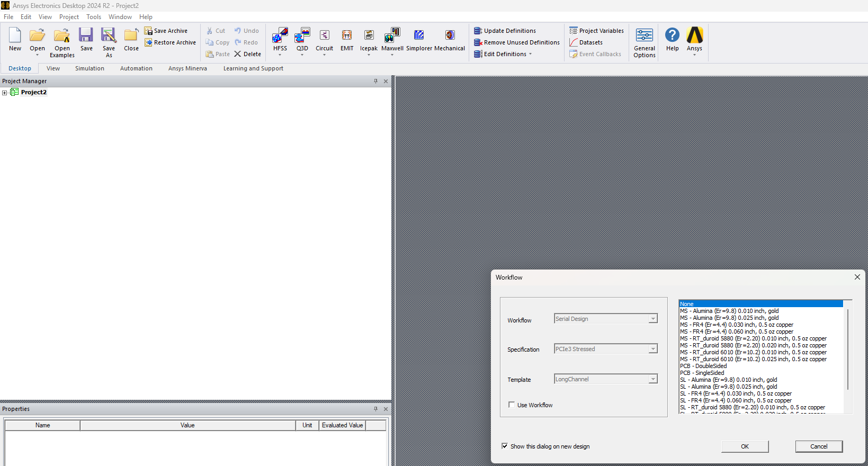The width and height of the screenshot is (868, 466).
Task: Click the Save Archive icon
Action: click(148, 31)
